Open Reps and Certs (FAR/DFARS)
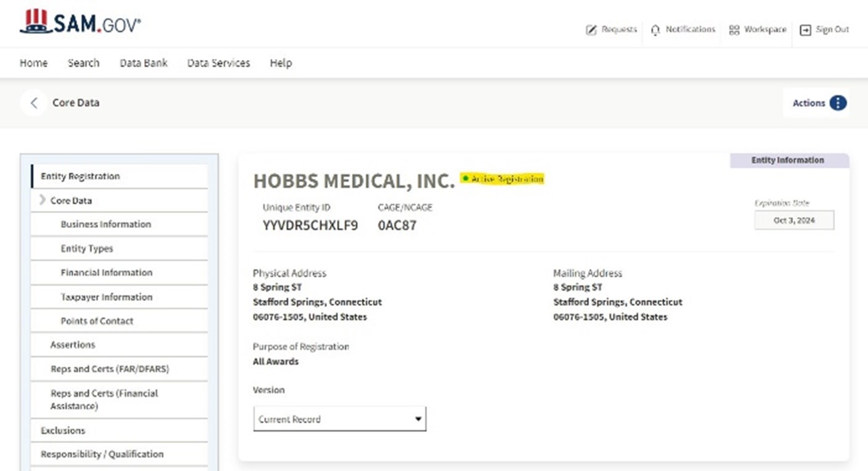Image resolution: width=868 pixels, height=471 pixels. (120, 369)
